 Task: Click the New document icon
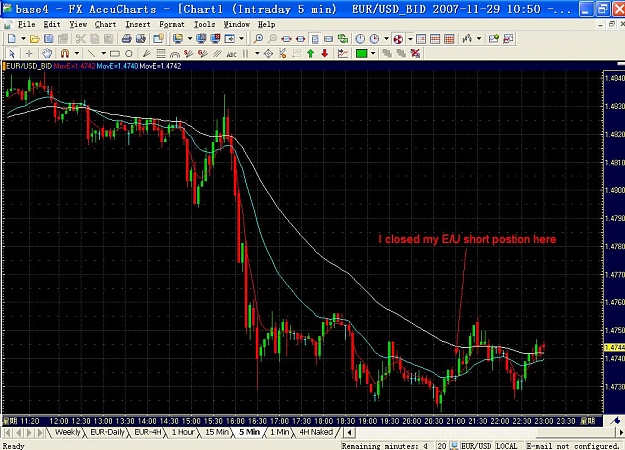coord(12,39)
